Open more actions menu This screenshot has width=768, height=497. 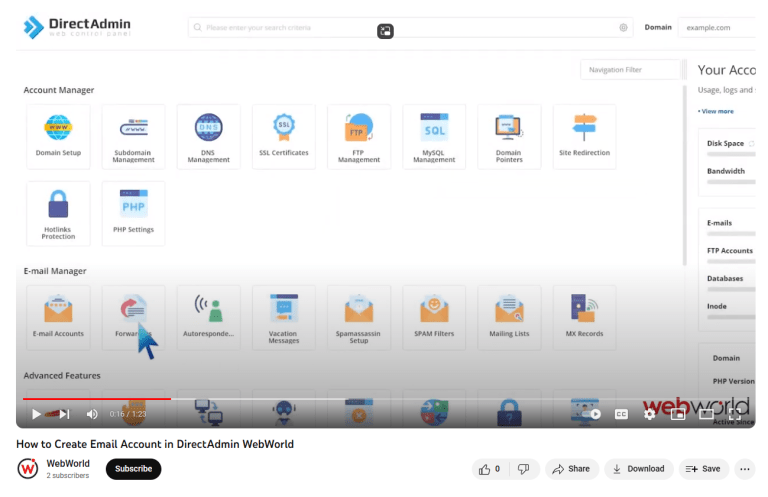pos(744,469)
